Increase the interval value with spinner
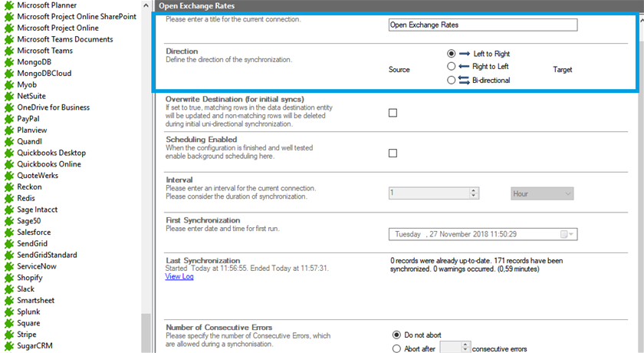This screenshot has height=353, width=644. [x=474, y=191]
